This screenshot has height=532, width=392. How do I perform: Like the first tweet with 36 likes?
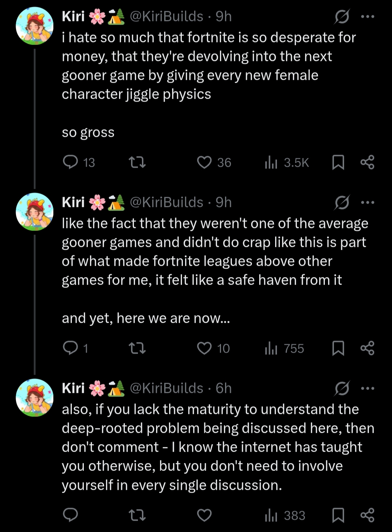pos(214,162)
